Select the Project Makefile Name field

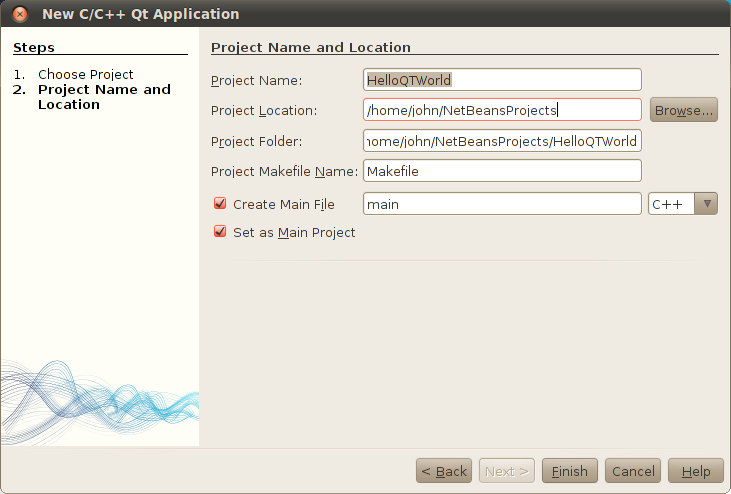(x=502, y=172)
